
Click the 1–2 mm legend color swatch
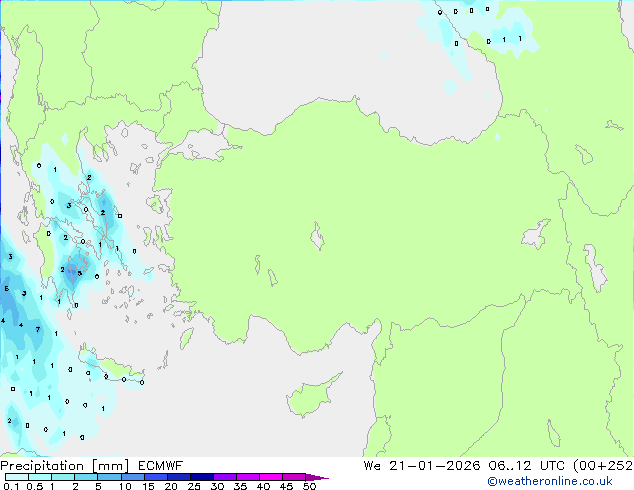click(x=63, y=477)
